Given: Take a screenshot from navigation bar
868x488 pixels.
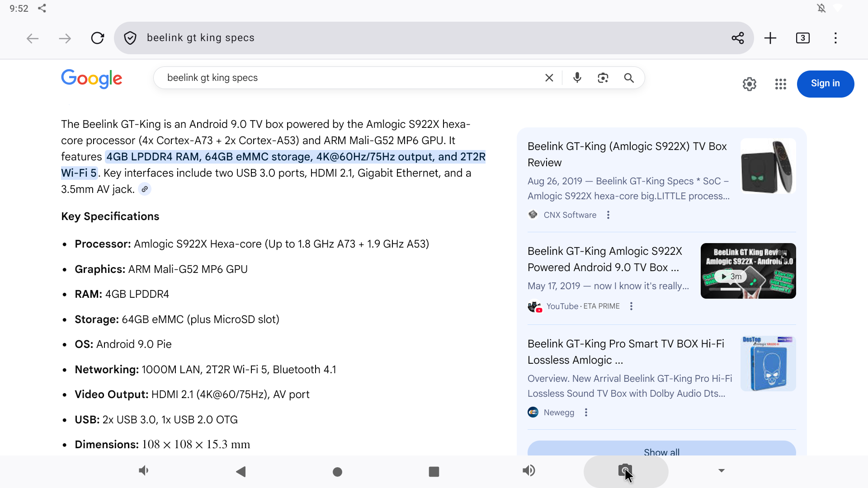Looking at the screenshot, I should 625,471.
